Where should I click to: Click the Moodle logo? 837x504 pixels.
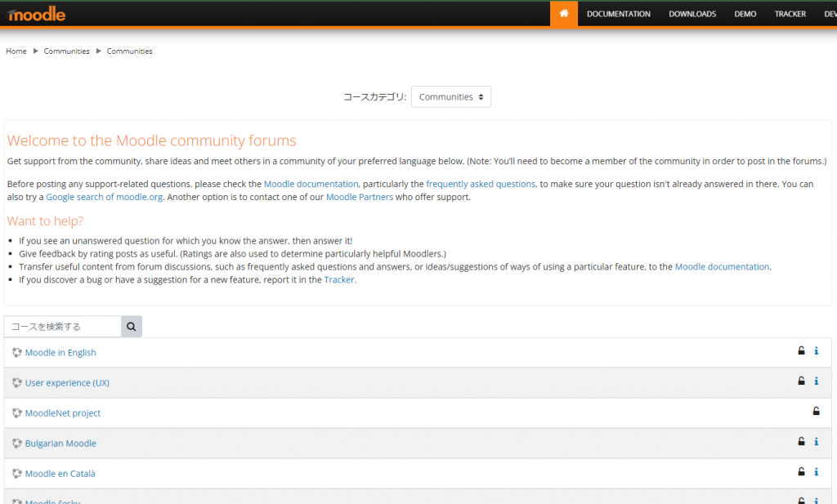point(36,15)
